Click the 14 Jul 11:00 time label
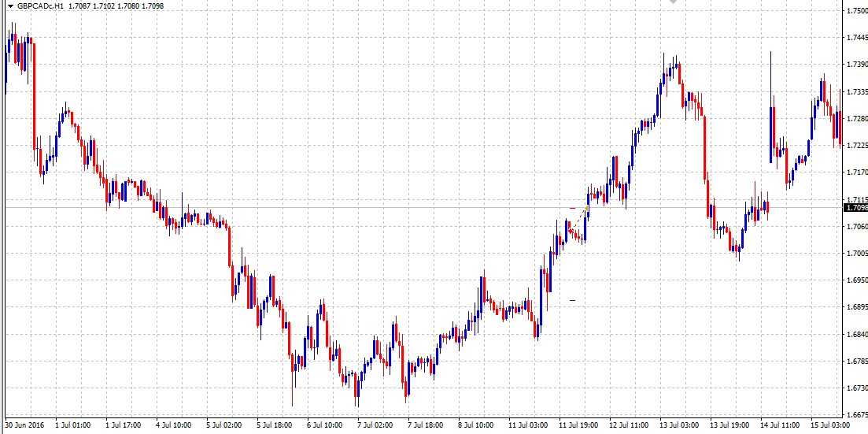868x434 pixels. tap(781, 425)
